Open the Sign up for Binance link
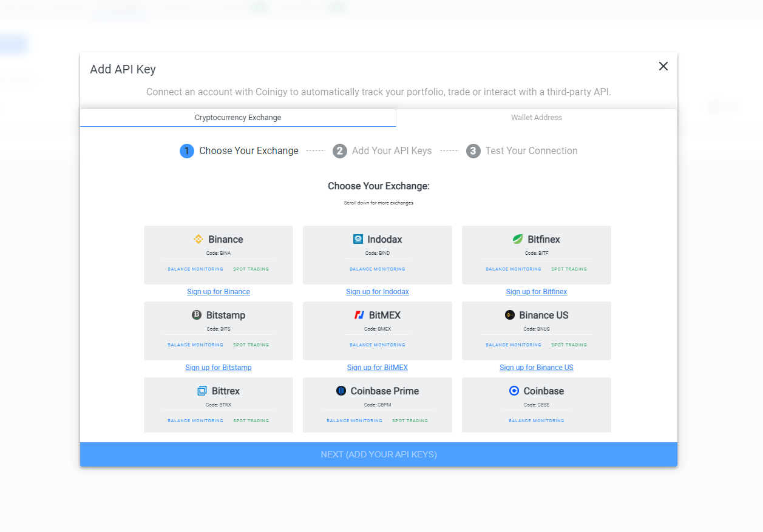Screen dimensions: 763x532 point(219,292)
